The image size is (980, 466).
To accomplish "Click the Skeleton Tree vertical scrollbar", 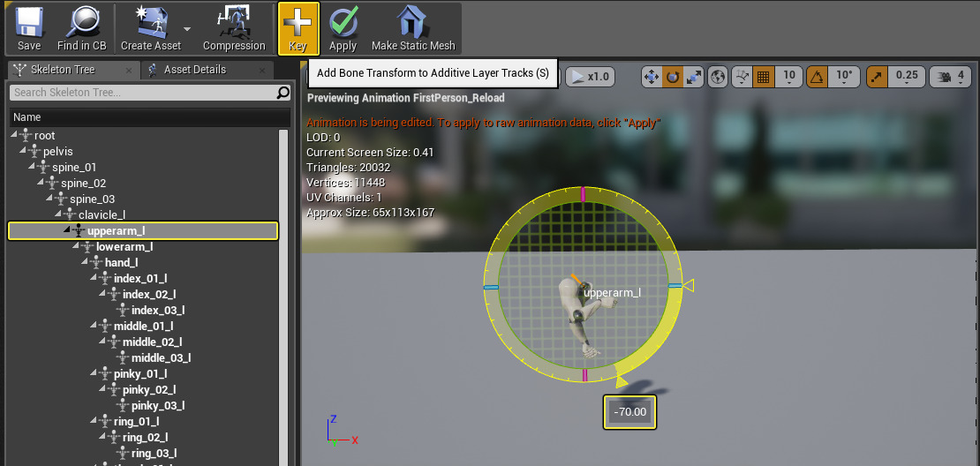I will (x=283, y=297).
